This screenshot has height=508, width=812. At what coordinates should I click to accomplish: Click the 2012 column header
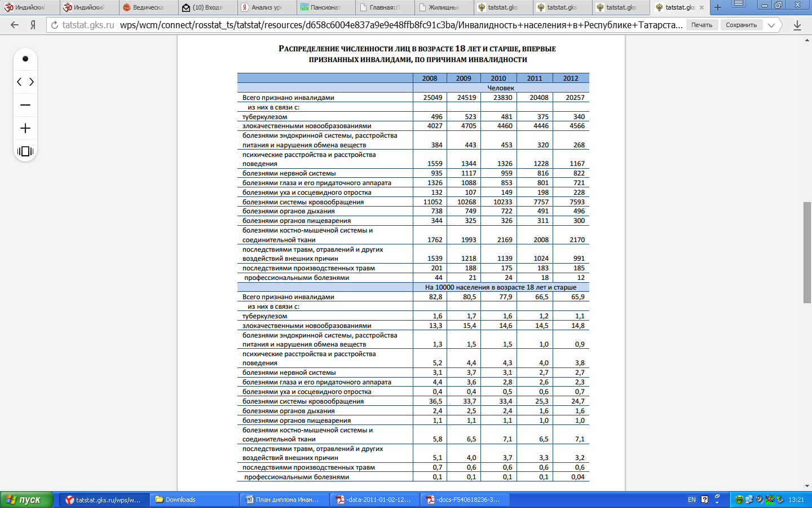click(571, 78)
